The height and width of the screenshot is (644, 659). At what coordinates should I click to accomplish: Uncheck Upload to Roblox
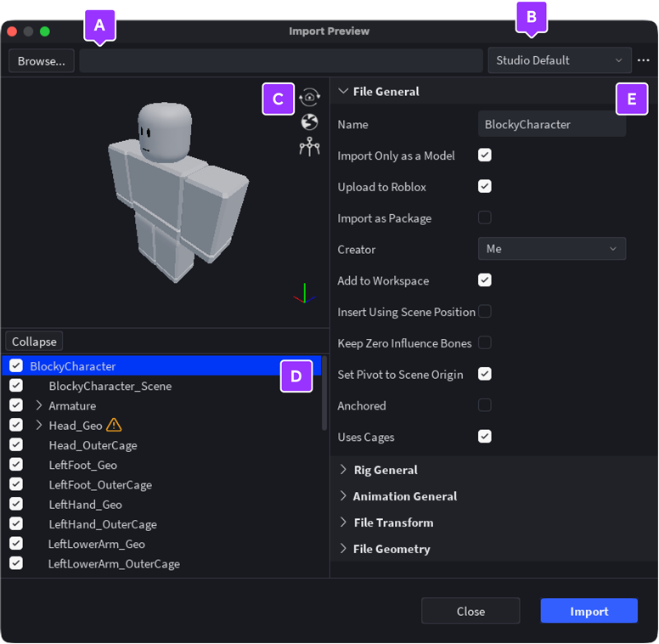(x=485, y=186)
